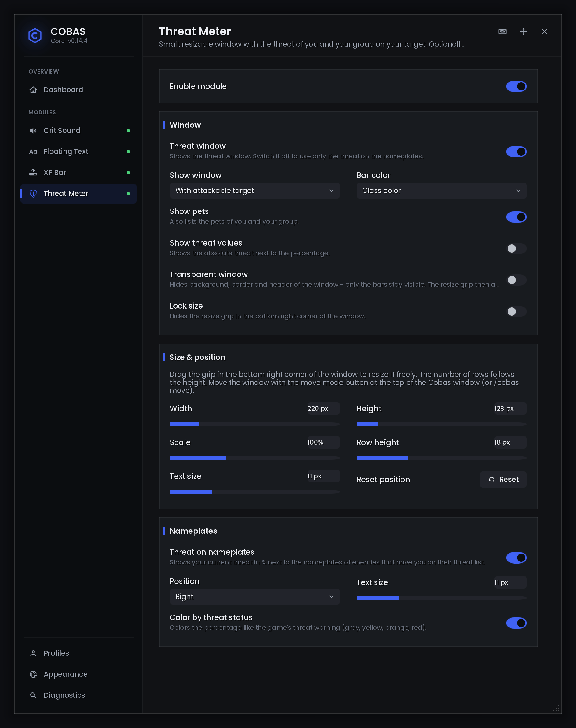Open the Dashboard page

click(79, 90)
